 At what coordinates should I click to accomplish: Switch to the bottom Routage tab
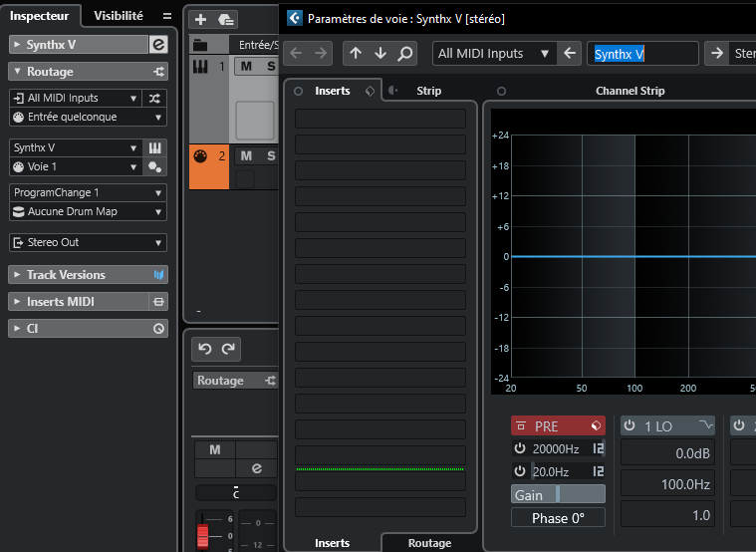pos(429,543)
